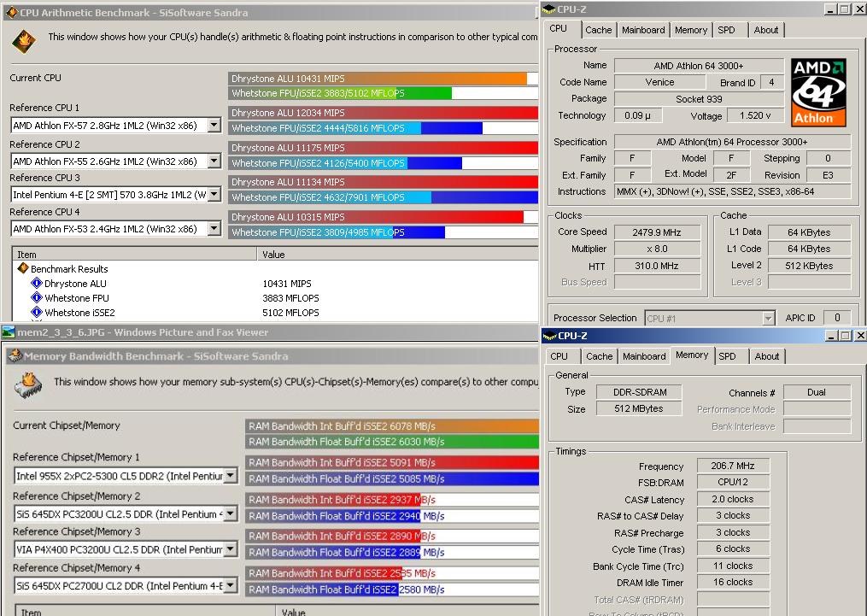Switch to Memory tab in upper CPU-Z
Image resolution: width=867 pixels, height=616 pixels.
coord(691,30)
